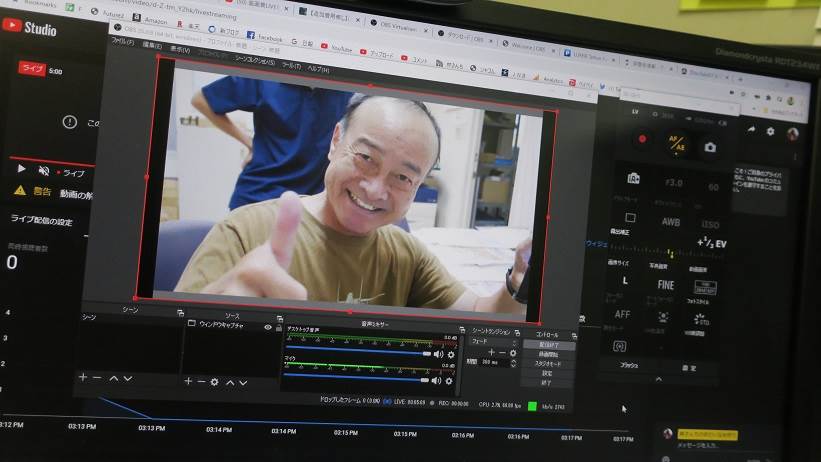Open source properties gear in Sources panel
The height and width of the screenshot is (462, 821).
coord(215,382)
